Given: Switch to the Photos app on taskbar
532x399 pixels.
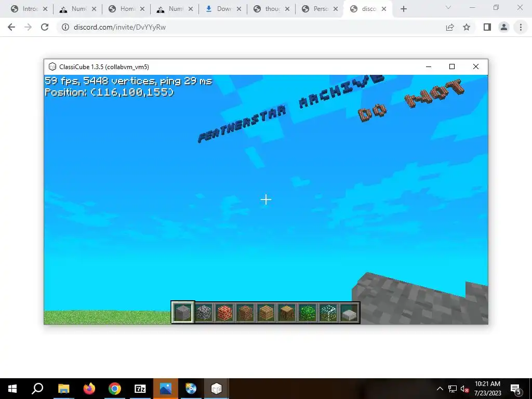Looking at the screenshot, I should [x=166, y=389].
